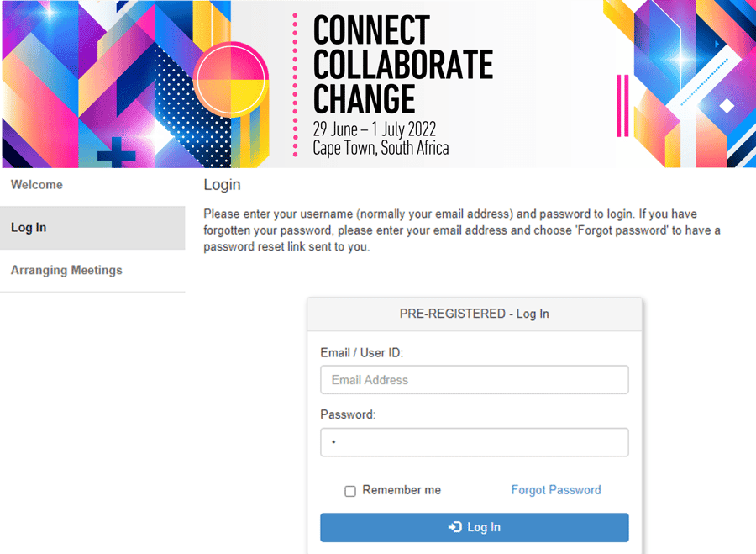Click the sign-in arrow icon on Log In button

(455, 527)
